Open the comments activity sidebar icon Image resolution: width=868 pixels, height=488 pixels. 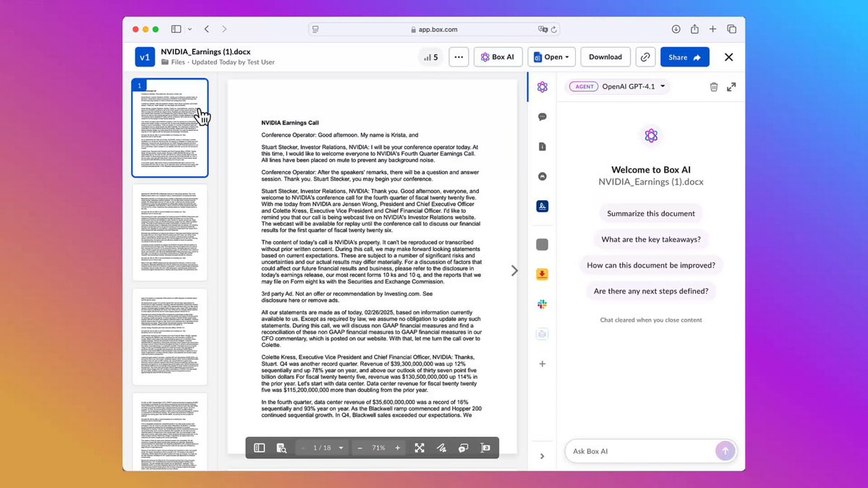coord(542,116)
